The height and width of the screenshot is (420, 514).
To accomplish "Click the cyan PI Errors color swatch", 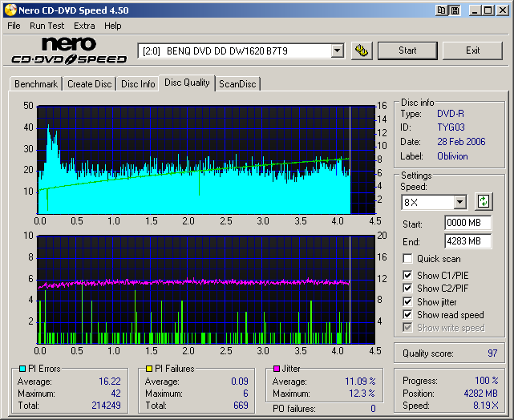I will click(22, 369).
